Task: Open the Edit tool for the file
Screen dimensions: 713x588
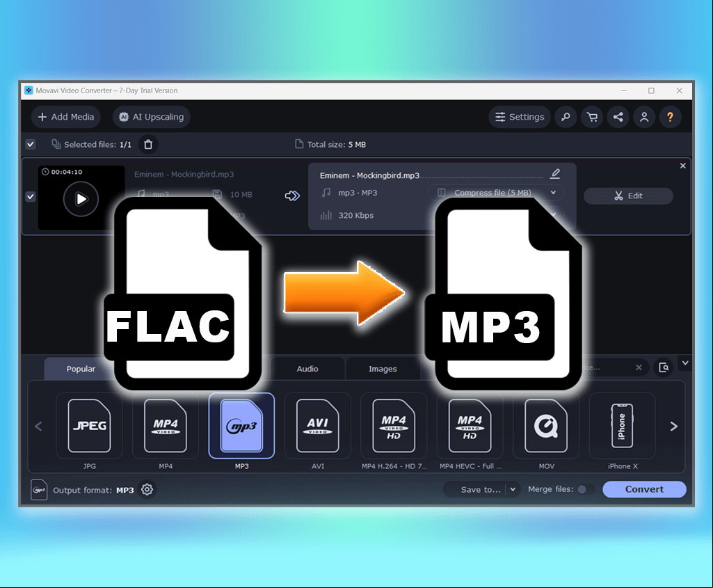Action: (x=628, y=196)
